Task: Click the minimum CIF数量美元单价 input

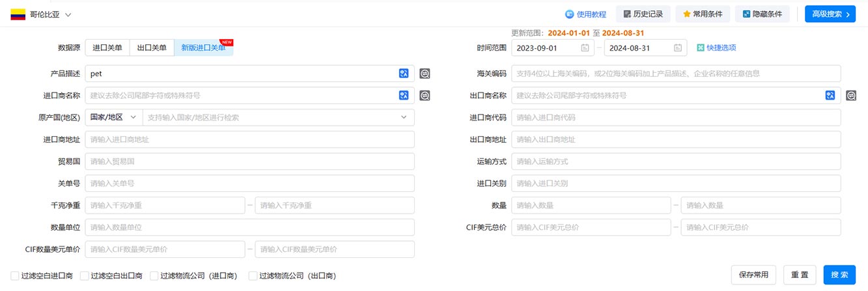Action: point(165,249)
